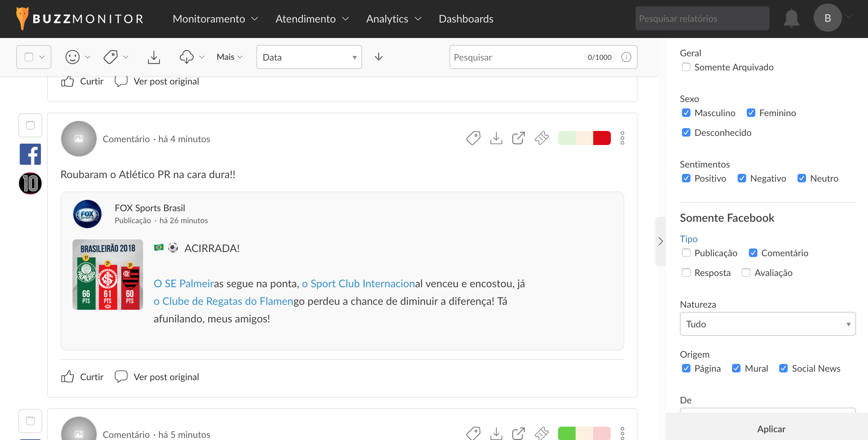Open the Natureza Tudo dropdown

pyautogui.click(x=767, y=324)
